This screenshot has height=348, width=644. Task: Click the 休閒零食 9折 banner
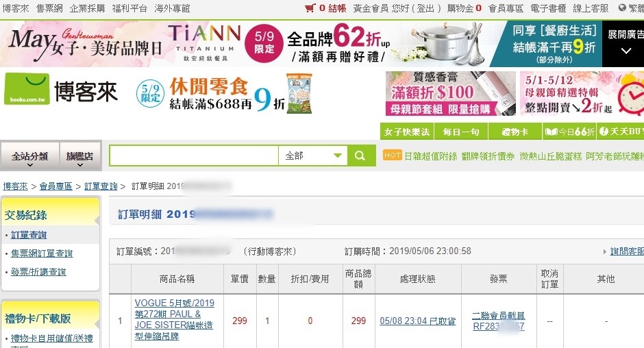tap(224, 93)
